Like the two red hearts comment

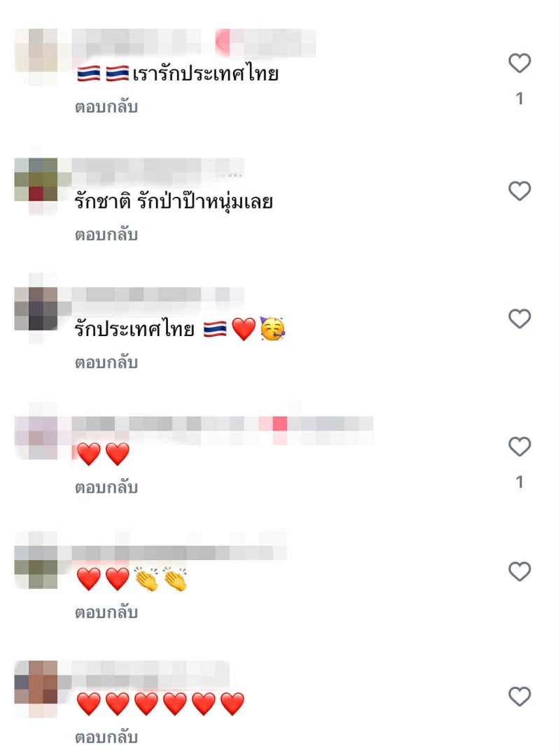(x=519, y=447)
